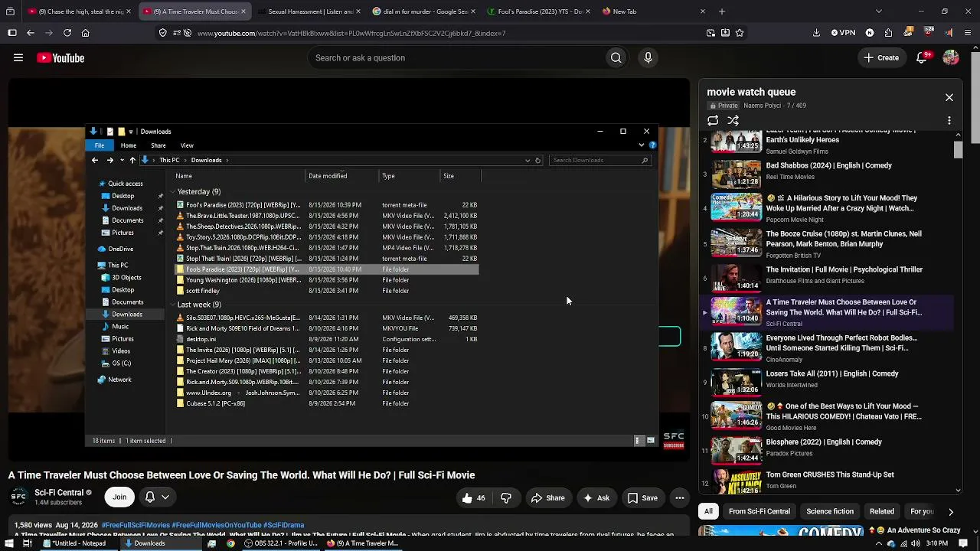
Task: Select OneDrive in Explorer sidebar
Action: (x=120, y=249)
